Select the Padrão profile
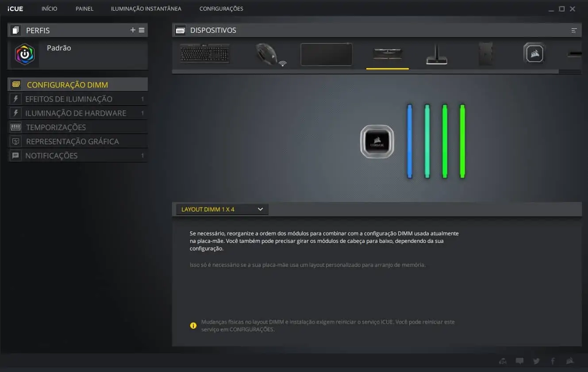The image size is (588, 372). [59, 48]
